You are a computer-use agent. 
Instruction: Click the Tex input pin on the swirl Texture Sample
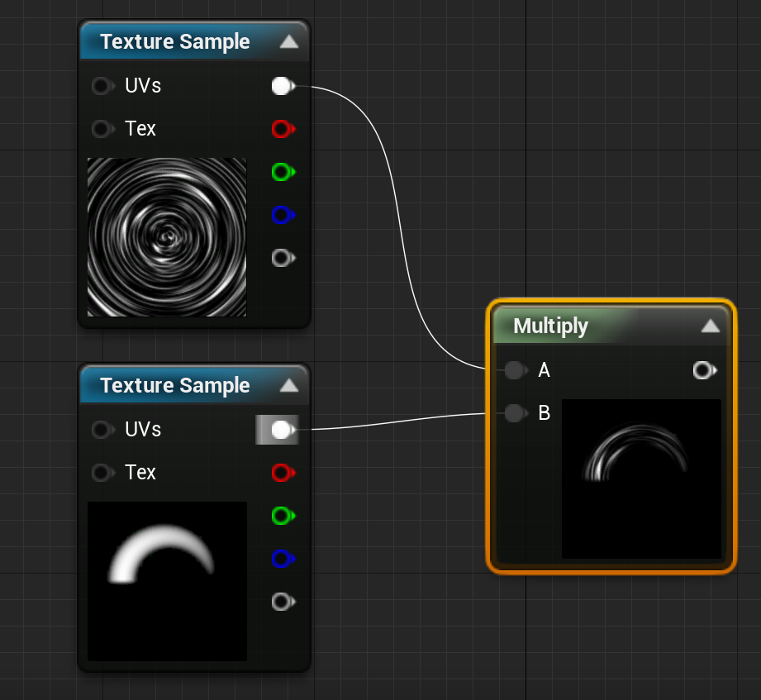(x=103, y=129)
